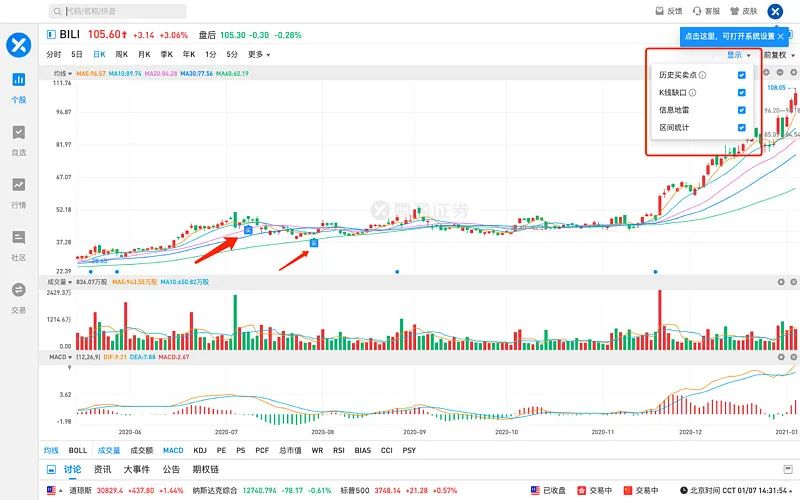Select the RSI indicator button
This screenshot has height=500, width=800.
pyautogui.click(x=339, y=450)
